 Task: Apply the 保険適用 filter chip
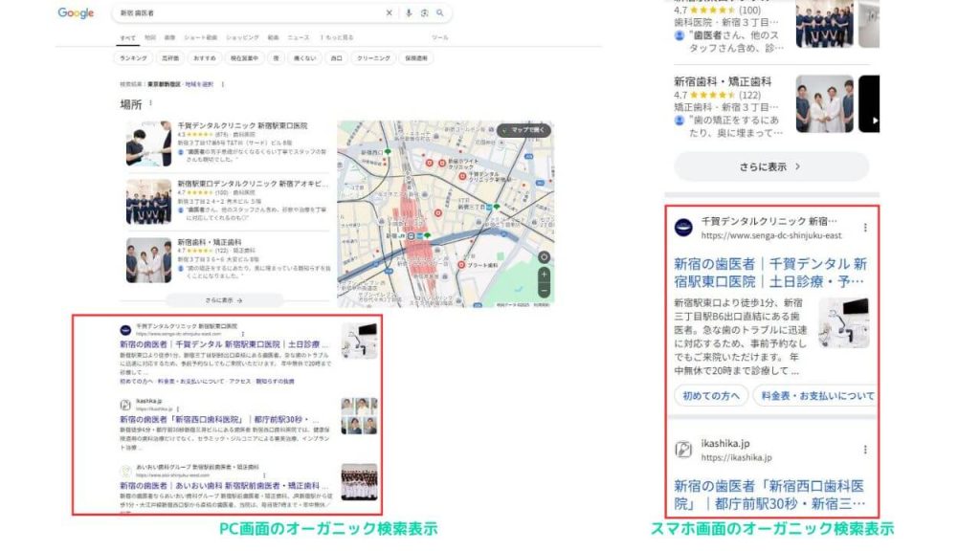(416, 58)
